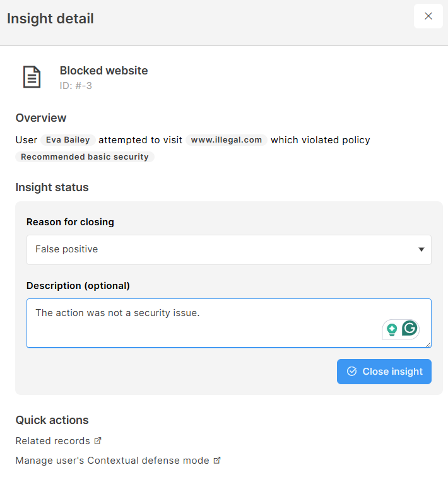448x482 pixels.
Task: Click the Close insight button
Action: click(384, 372)
